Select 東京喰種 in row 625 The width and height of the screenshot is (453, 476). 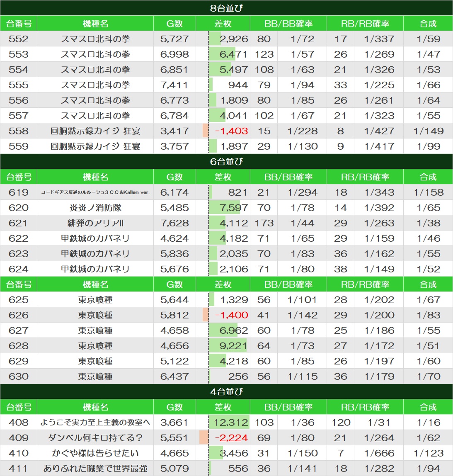click(95, 300)
